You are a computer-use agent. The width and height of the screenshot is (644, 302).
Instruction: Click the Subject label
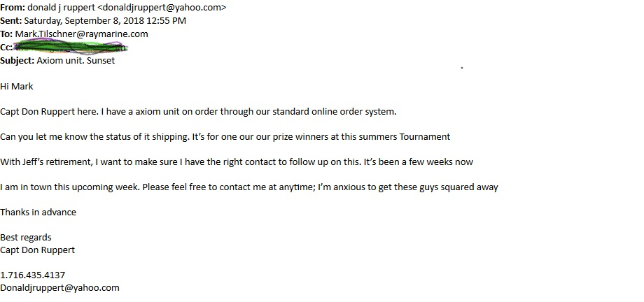click(17, 61)
